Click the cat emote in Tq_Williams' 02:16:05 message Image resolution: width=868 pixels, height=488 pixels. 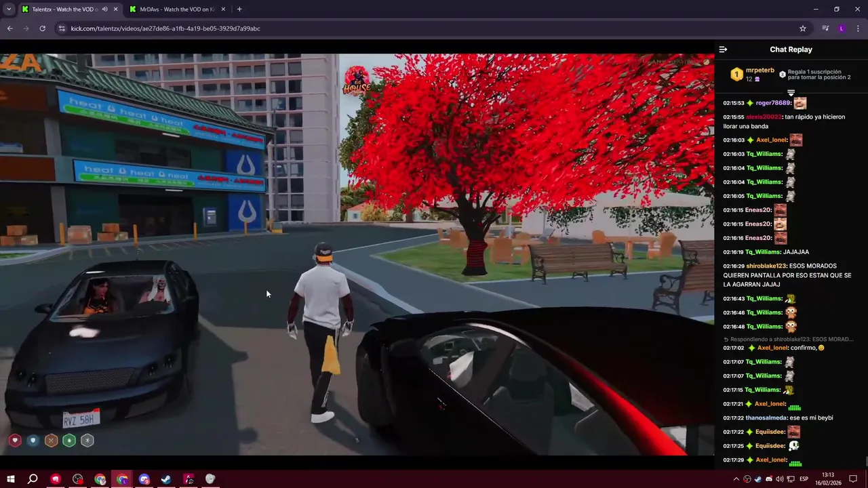tap(789, 196)
